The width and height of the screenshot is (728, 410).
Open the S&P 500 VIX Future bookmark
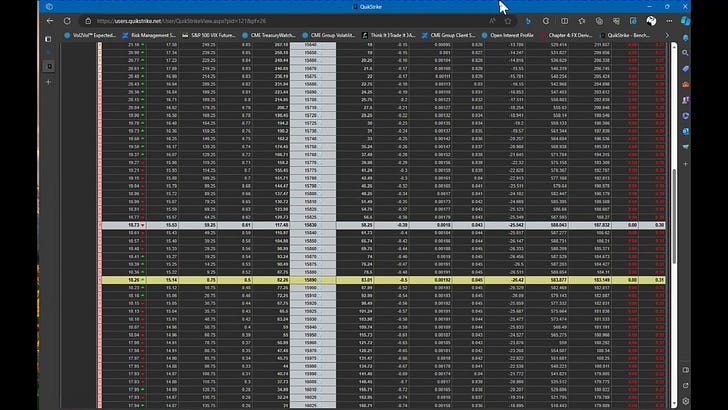click(209, 35)
